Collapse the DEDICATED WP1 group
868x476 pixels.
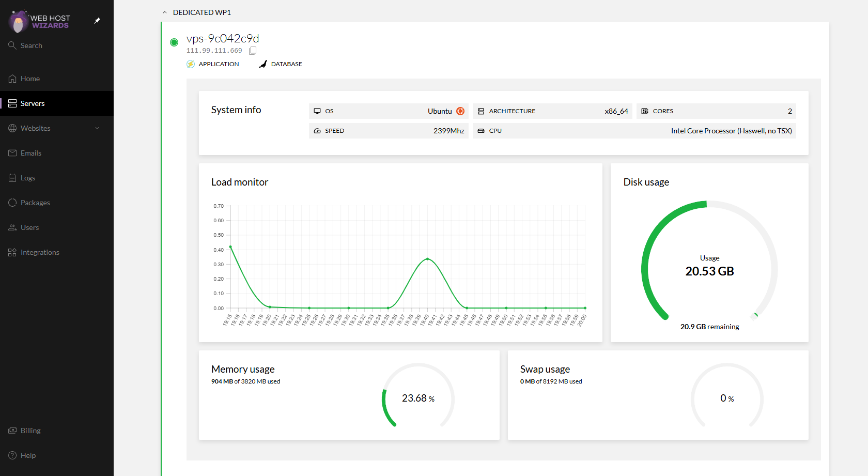pyautogui.click(x=164, y=12)
